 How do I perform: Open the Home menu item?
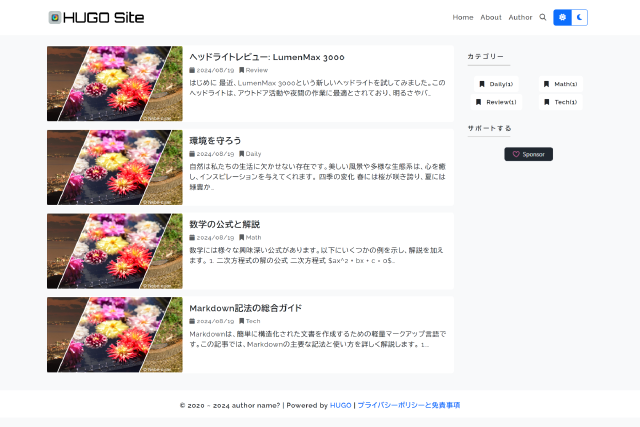point(463,17)
